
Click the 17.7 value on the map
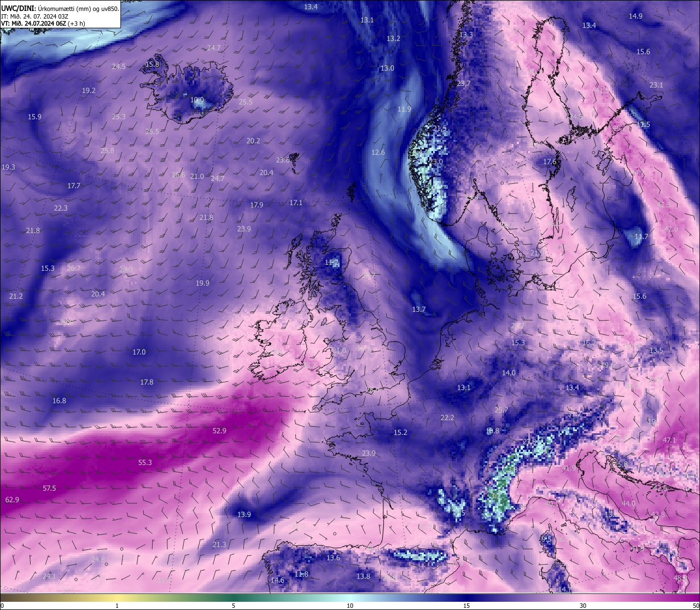[x=74, y=185]
